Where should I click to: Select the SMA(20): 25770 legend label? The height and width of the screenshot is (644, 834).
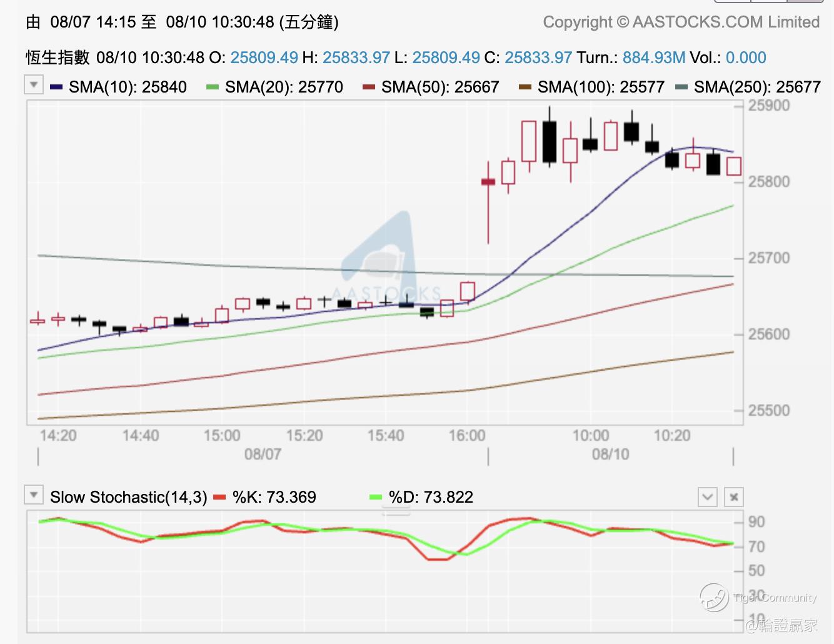click(x=284, y=87)
